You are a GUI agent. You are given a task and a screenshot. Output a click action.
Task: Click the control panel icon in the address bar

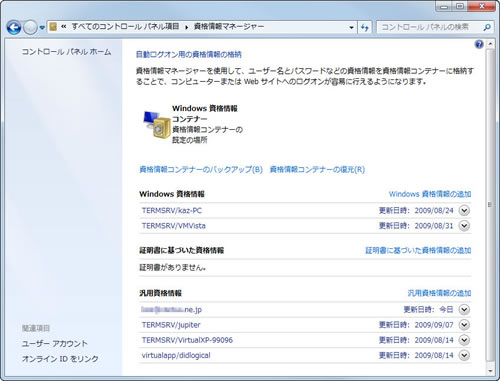click(x=53, y=27)
